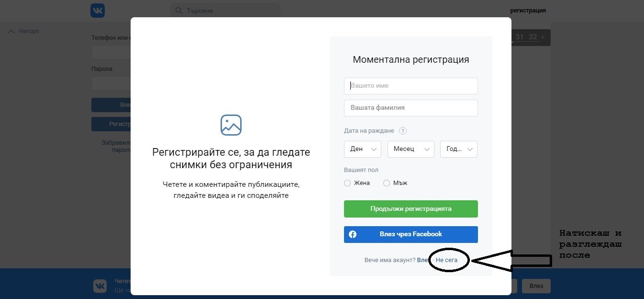Open the регистрация tab in header
This screenshot has height=299, width=644.
pos(528,11)
